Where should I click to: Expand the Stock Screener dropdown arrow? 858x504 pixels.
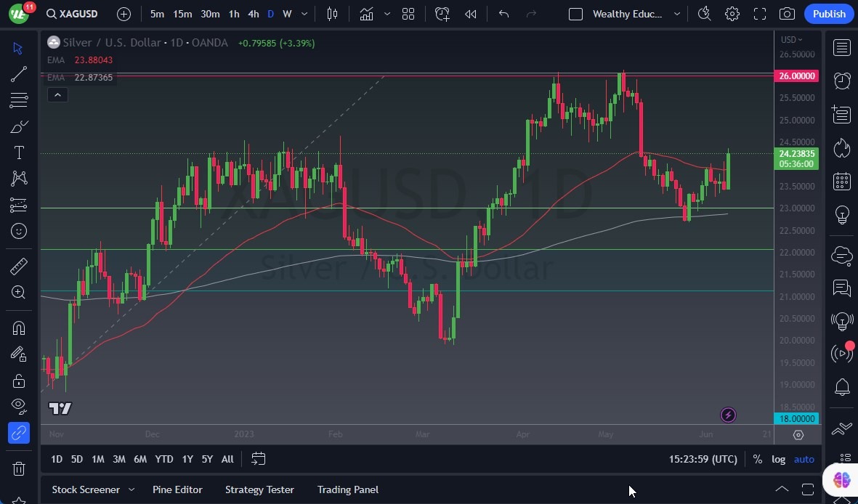(x=131, y=489)
